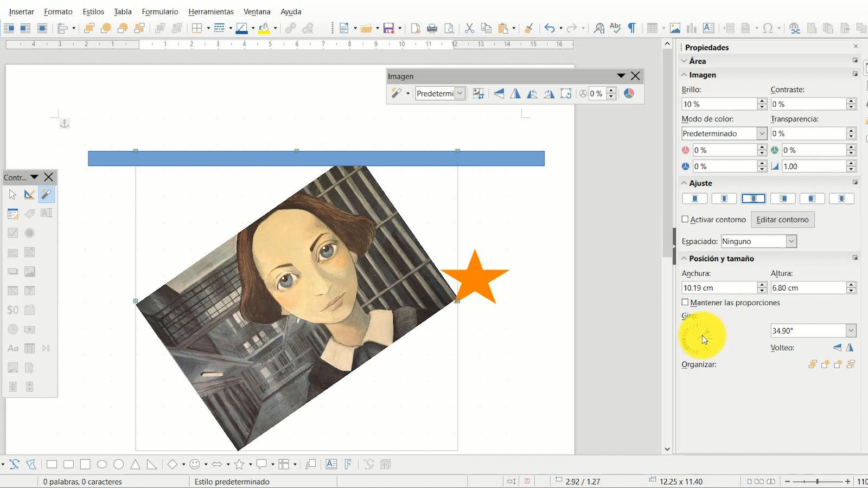Open the Tabla menu

coord(123,11)
